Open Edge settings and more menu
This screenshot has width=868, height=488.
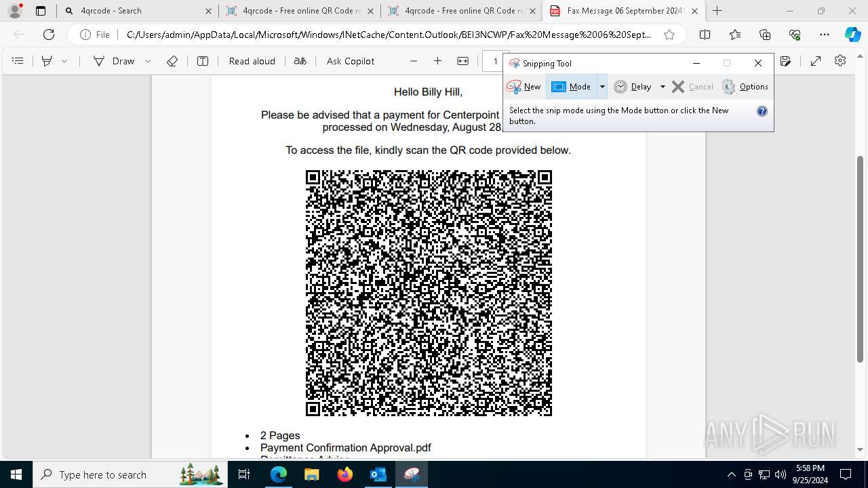tap(825, 35)
